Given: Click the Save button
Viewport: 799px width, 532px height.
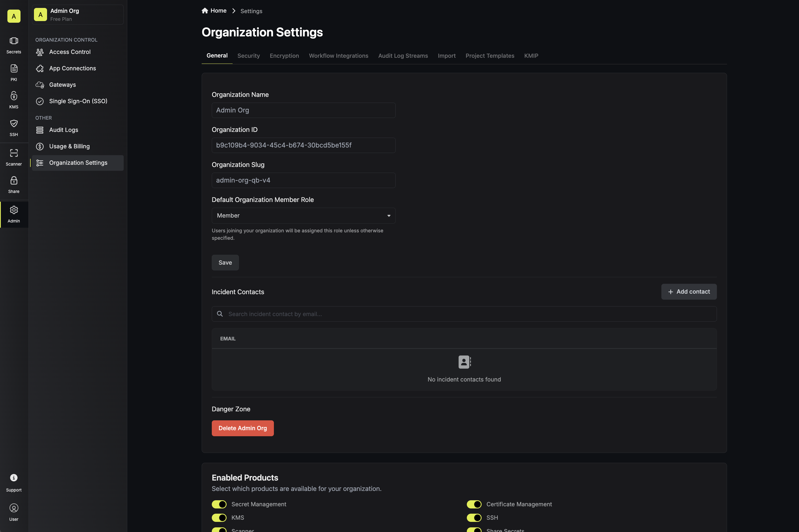Looking at the screenshot, I should (225, 263).
